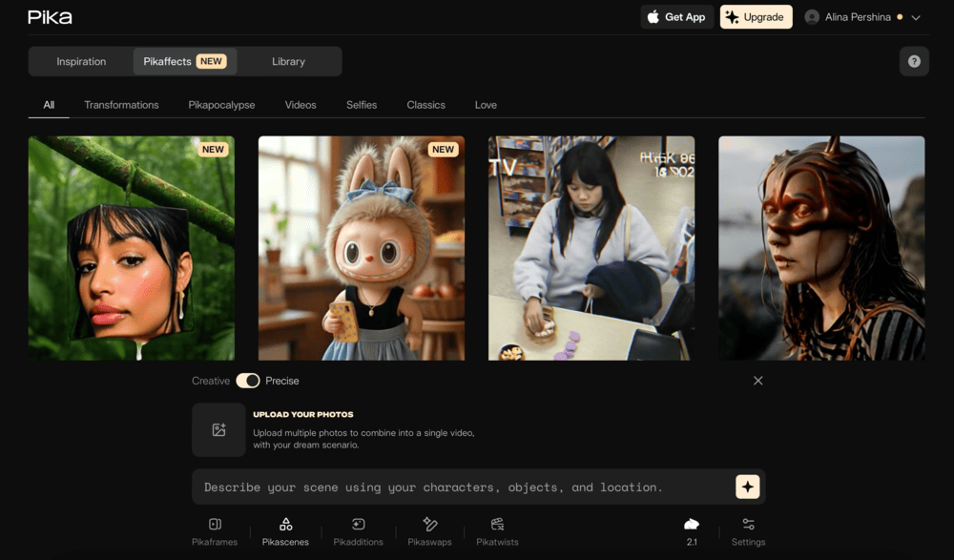Click the scene description text field
Image resolution: width=954 pixels, height=560 pixels.
(463, 487)
